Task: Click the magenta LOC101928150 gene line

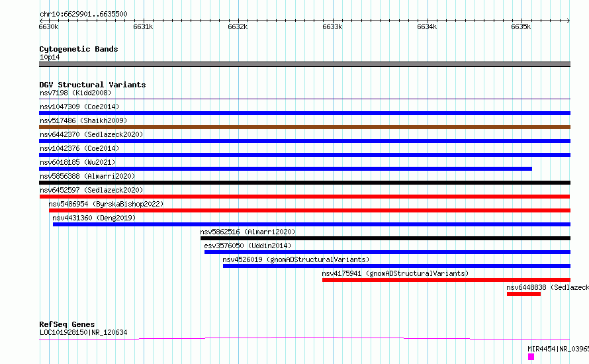Action: [x=304, y=338]
